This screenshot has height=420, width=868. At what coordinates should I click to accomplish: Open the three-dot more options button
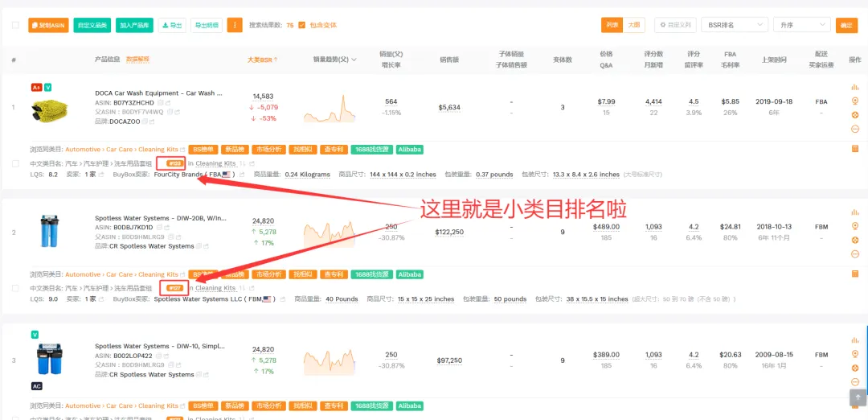pos(235,26)
